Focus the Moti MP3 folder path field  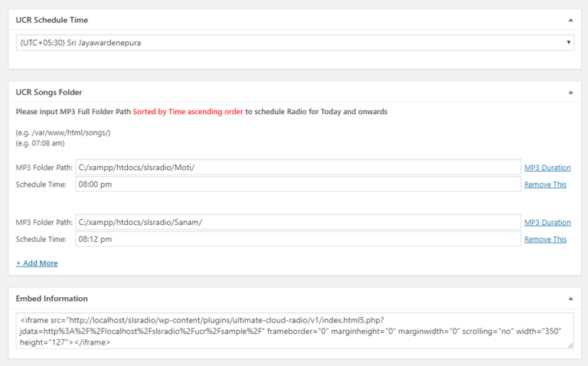coord(298,168)
